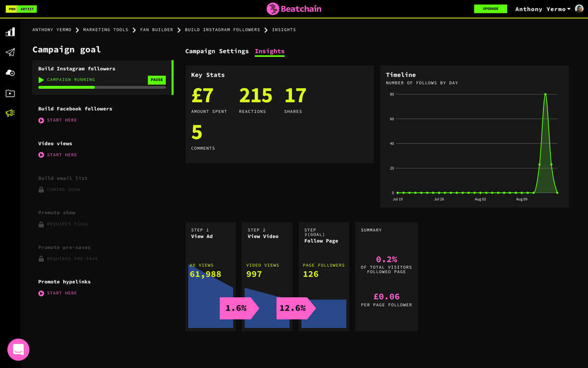Open the cloud sidebar icon
588x368 pixels.
pos(10,73)
